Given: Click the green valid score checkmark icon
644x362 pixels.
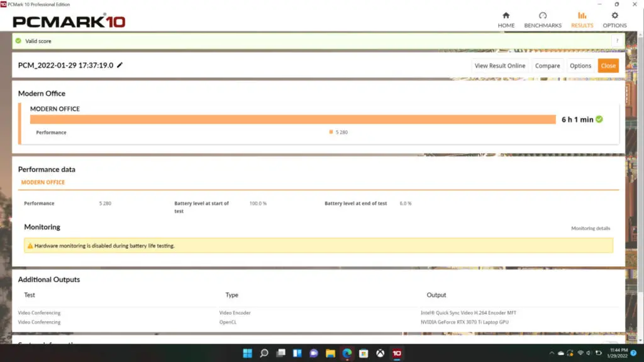Looking at the screenshot, I should click(19, 41).
